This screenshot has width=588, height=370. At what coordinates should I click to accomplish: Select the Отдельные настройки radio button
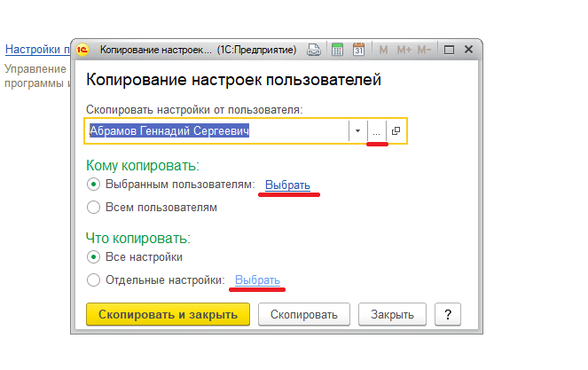(93, 279)
